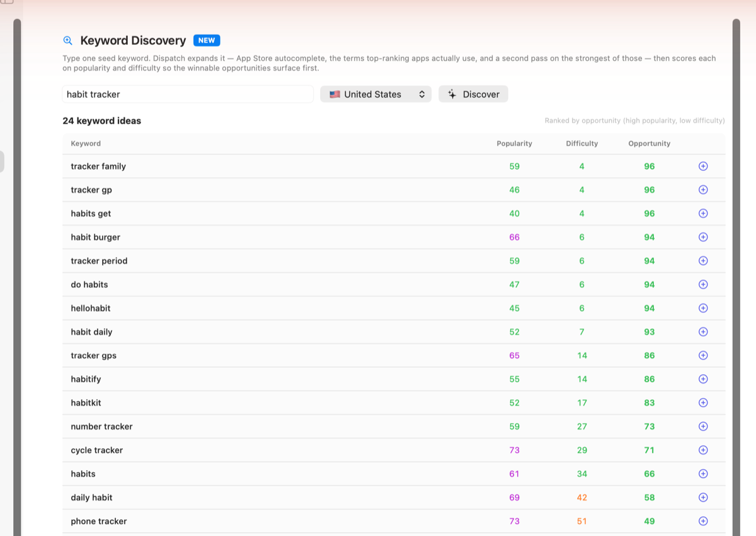Add "tracker period" keyword with plus icon

pos(703,261)
